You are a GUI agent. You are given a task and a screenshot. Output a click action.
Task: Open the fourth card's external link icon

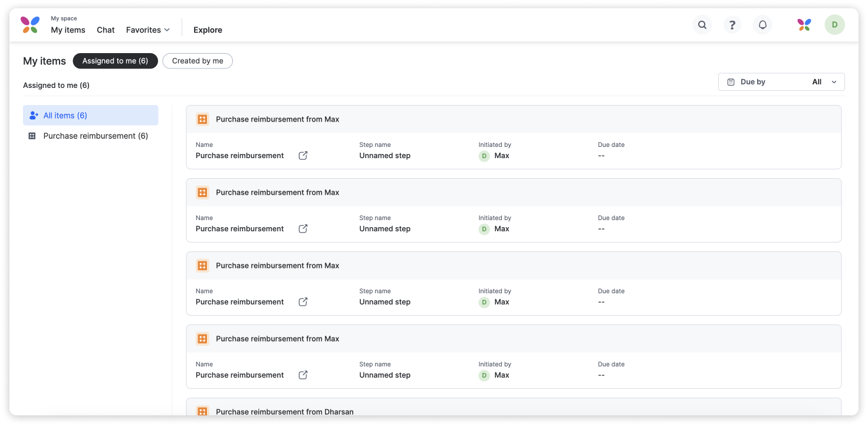coord(303,375)
